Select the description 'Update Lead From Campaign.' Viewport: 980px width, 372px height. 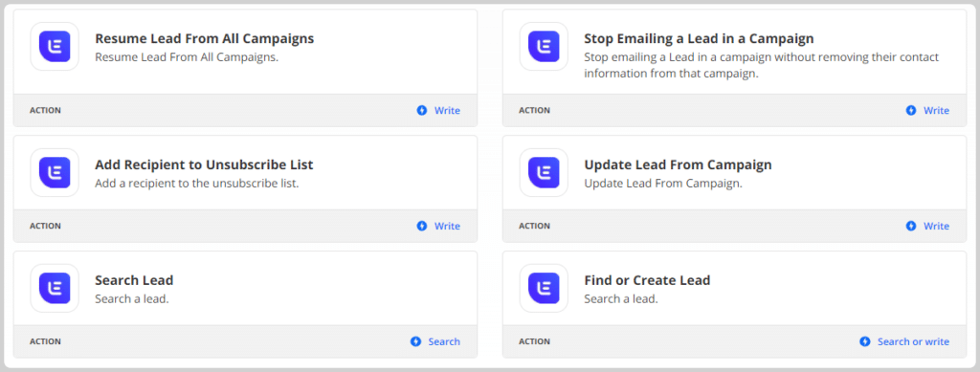663,185
